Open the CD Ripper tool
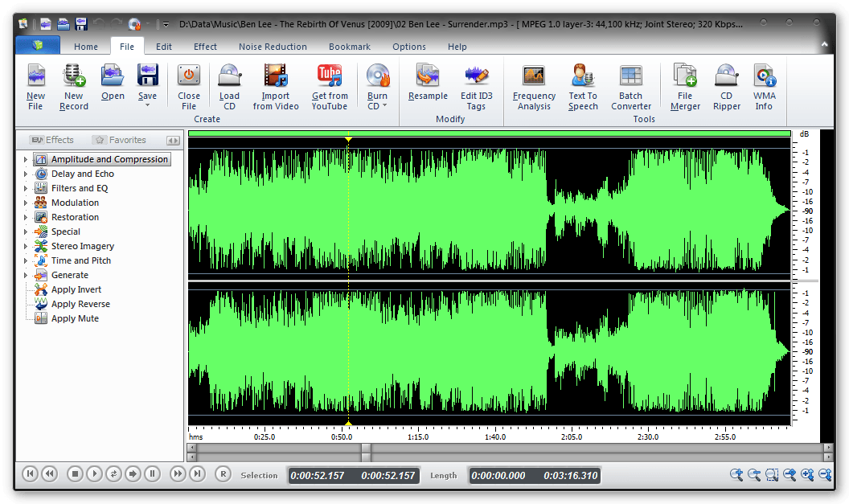 pos(727,76)
